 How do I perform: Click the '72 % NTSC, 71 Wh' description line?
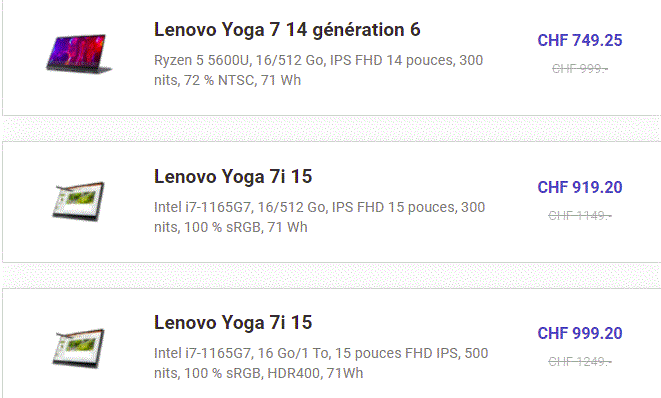pos(227,80)
